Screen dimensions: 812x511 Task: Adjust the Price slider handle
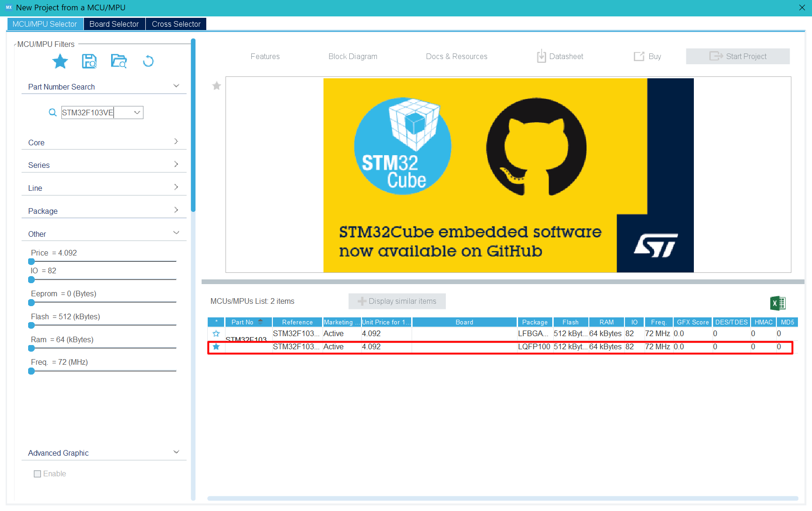(31, 262)
